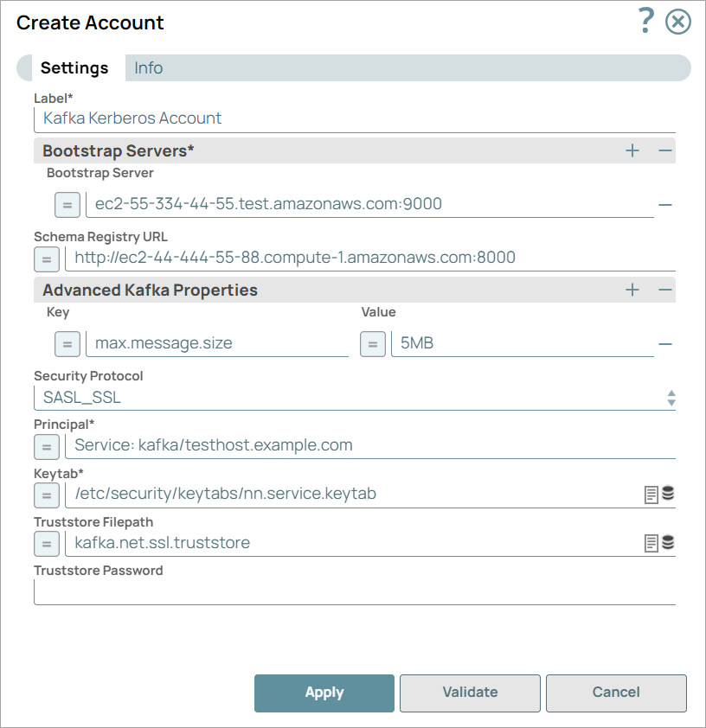
Task: Validate the Kafka account
Action: pos(470,693)
